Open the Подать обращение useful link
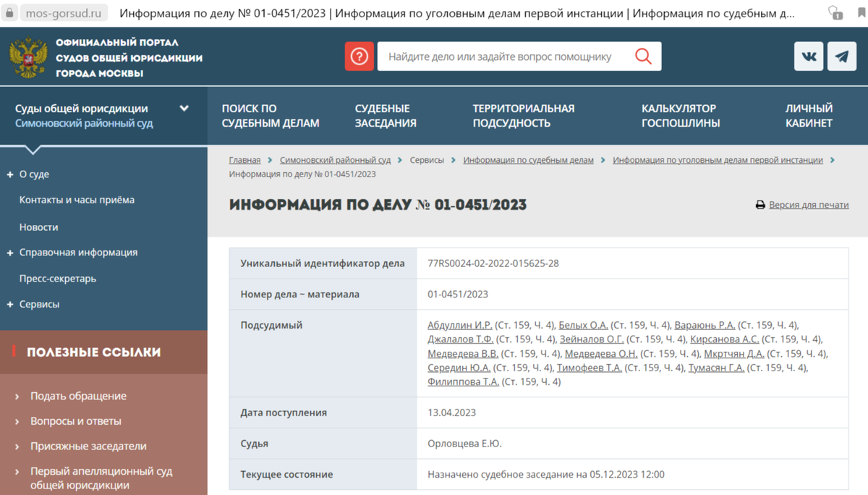Image resolution: width=868 pixels, height=495 pixels. pyautogui.click(x=78, y=396)
